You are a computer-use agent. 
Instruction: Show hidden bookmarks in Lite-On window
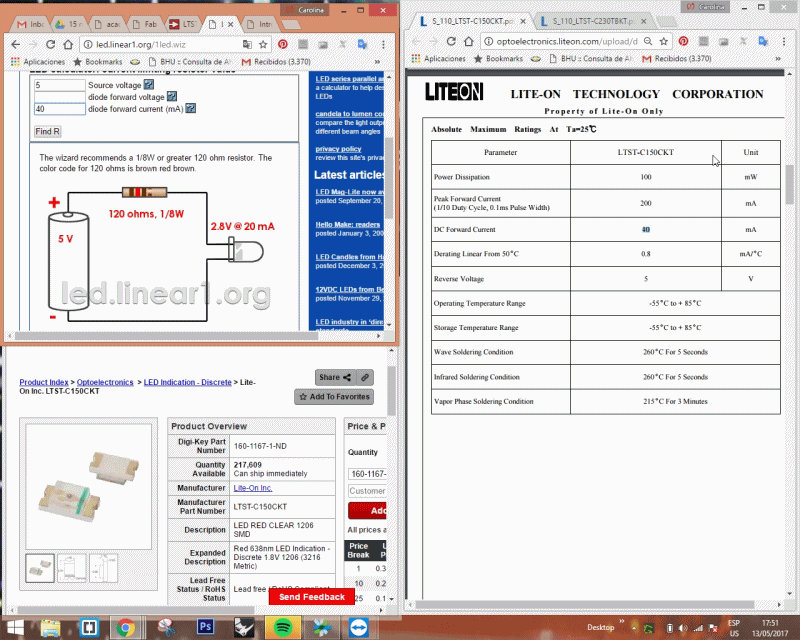tap(778, 59)
